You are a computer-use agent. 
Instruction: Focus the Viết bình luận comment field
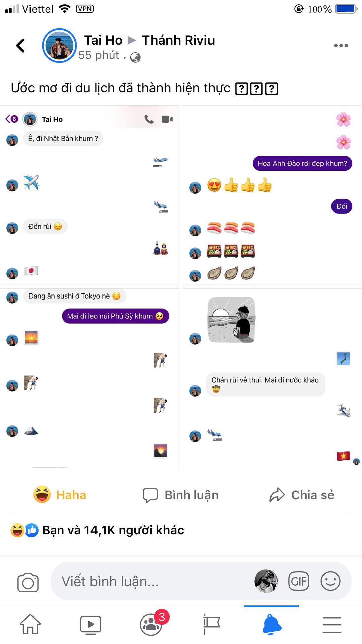tap(151, 581)
